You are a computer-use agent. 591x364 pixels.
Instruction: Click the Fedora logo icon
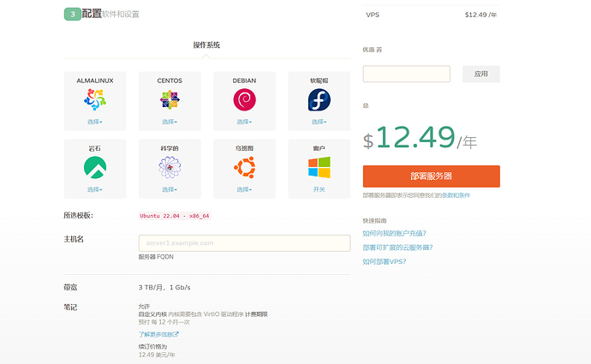coord(319,100)
